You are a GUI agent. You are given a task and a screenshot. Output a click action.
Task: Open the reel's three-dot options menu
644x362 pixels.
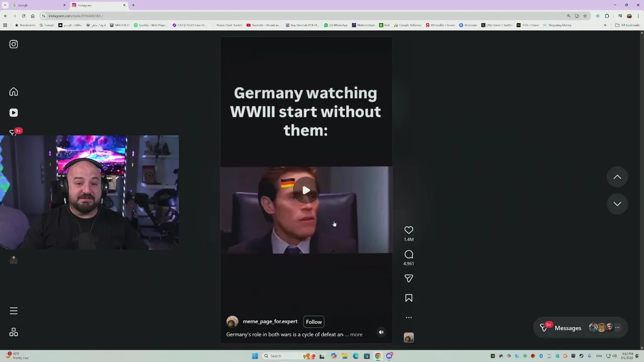coord(409,317)
